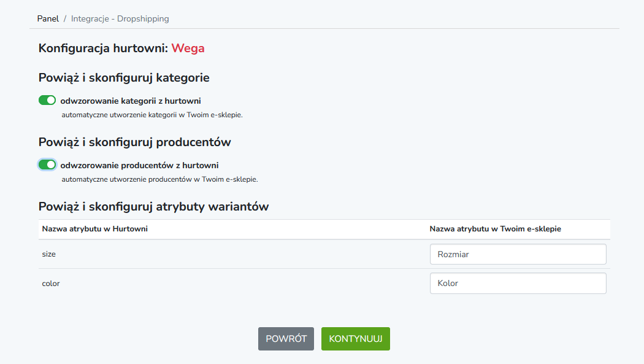Toggle odwzorowanie kategorii z hurtowni switch

pyautogui.click(x=47, y=100)
